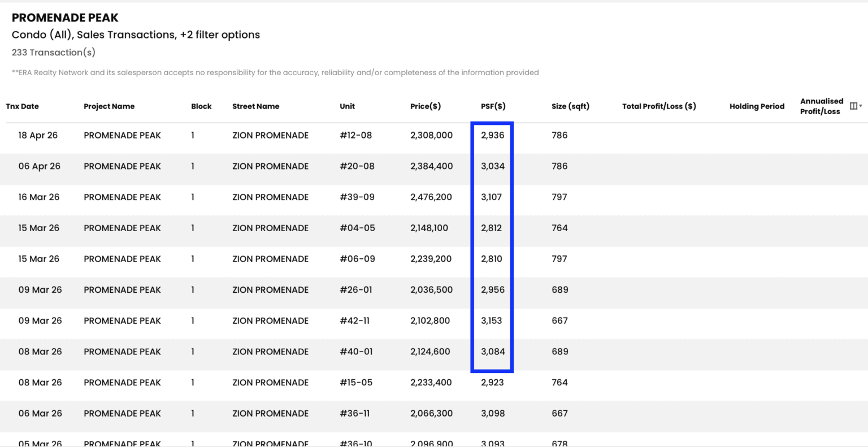Open the column chooser icon
The height and width of the screenshot is (447, 868).
[856, 106]
